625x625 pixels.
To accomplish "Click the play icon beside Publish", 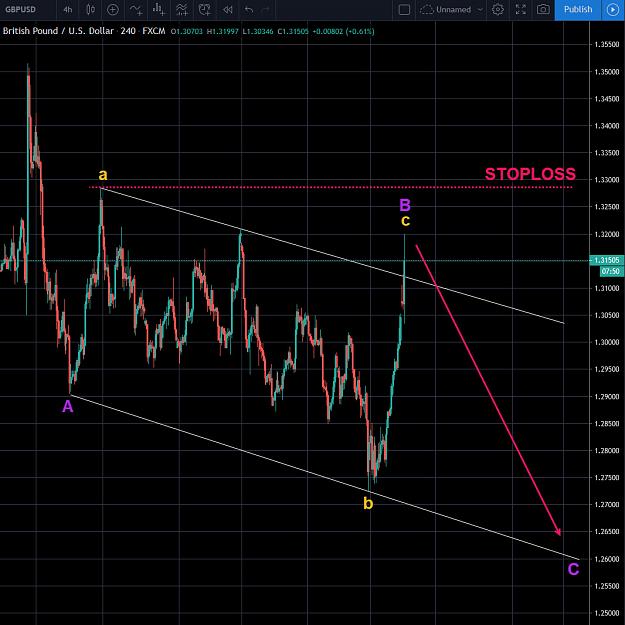I will click(x=613, y=10).
